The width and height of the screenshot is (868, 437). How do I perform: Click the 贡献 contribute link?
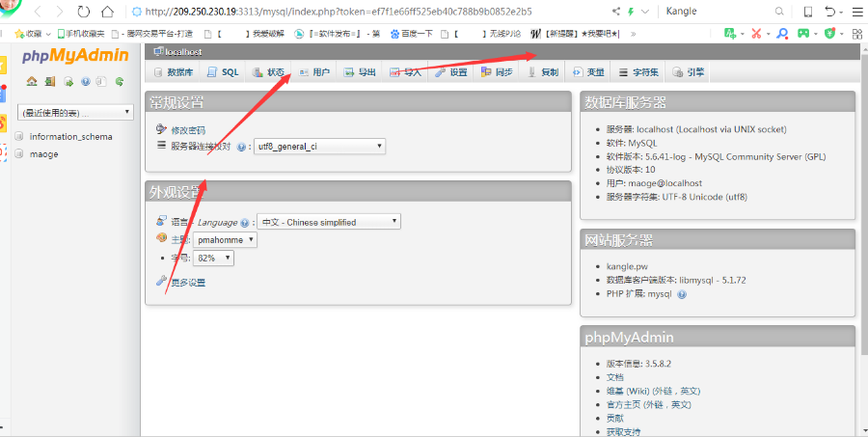pos(614,418)
